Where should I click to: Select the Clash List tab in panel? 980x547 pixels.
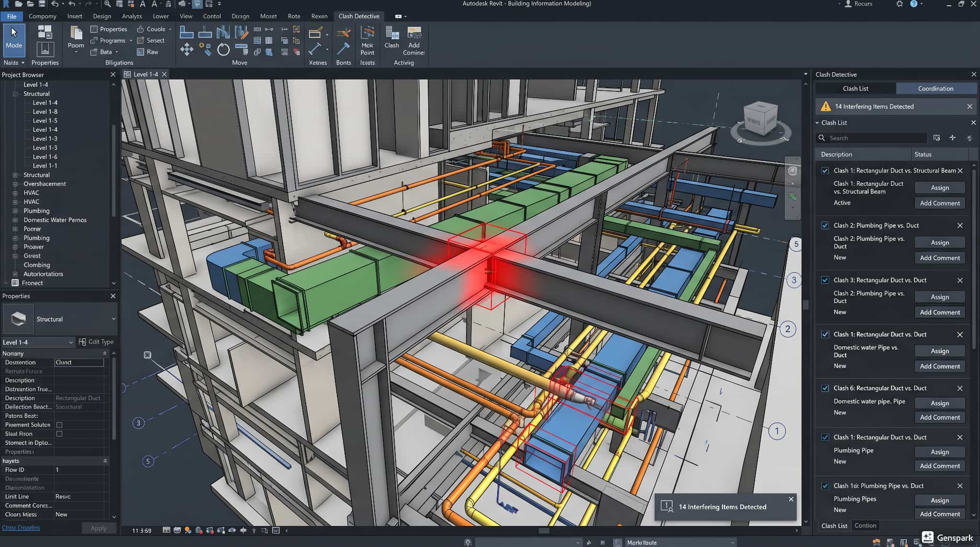point(855,89)
